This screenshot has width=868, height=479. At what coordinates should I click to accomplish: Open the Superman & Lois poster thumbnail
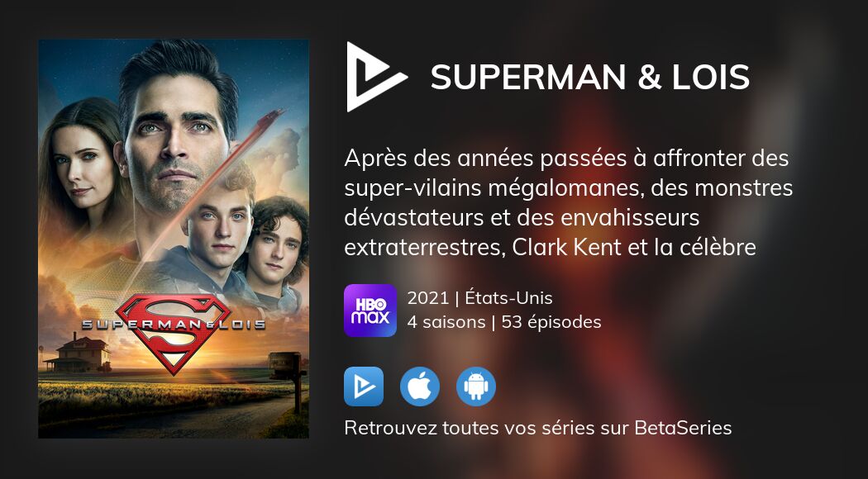[x=174, y=239]
